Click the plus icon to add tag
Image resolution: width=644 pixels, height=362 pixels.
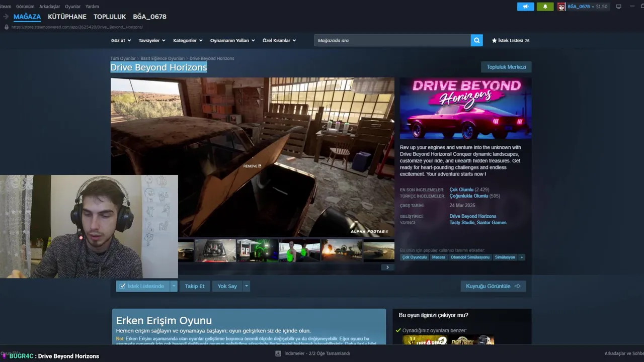click(522, 257)
